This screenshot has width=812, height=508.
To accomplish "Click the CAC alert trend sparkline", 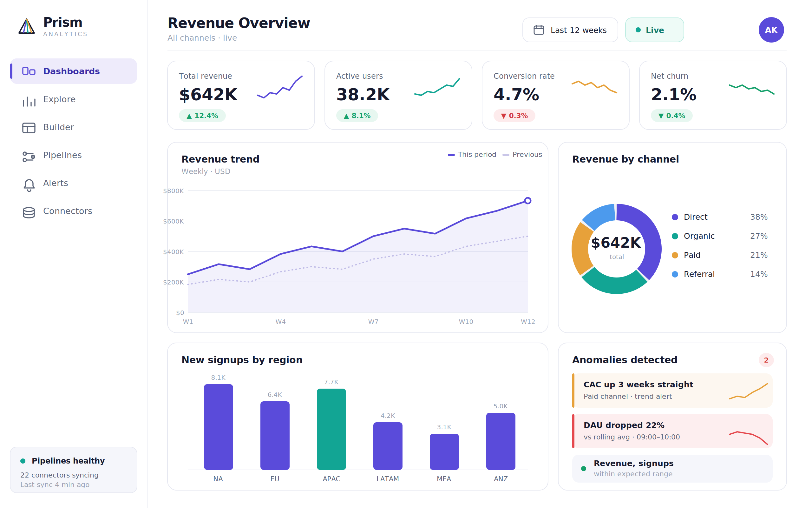I will (749, 391).
